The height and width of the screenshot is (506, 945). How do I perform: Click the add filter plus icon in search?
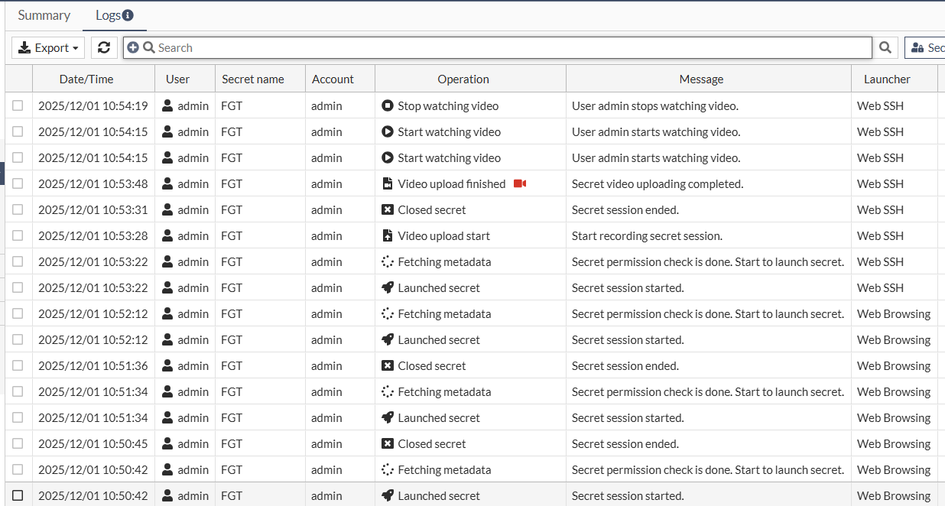pyautogui.click(x=133, y=48)
